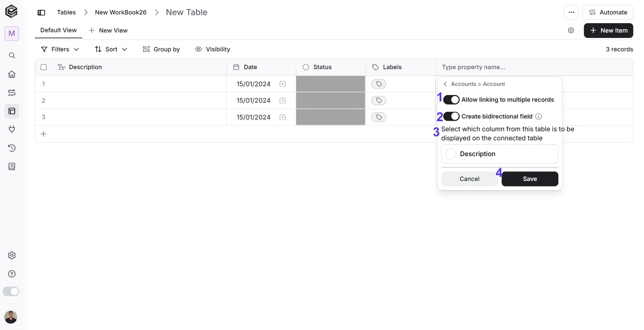Add label tag in row 3
The height and width of the screenshot is (330, 644).
click(x=379, y=117)
